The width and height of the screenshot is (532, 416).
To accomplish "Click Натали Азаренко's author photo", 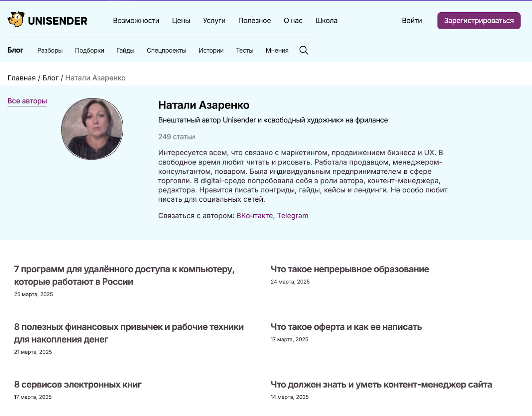I will pyautogui.click(x=92, y=129).
